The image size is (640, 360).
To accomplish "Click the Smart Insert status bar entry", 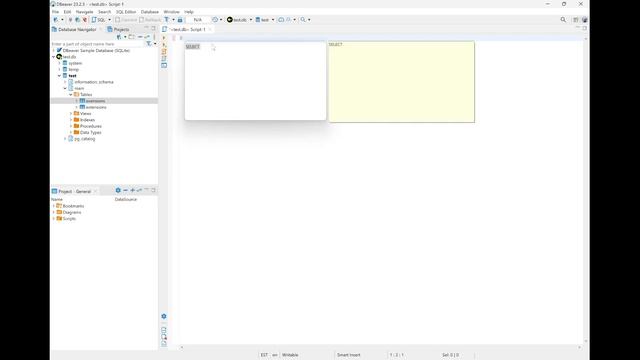I will click(x=349, y=355).
